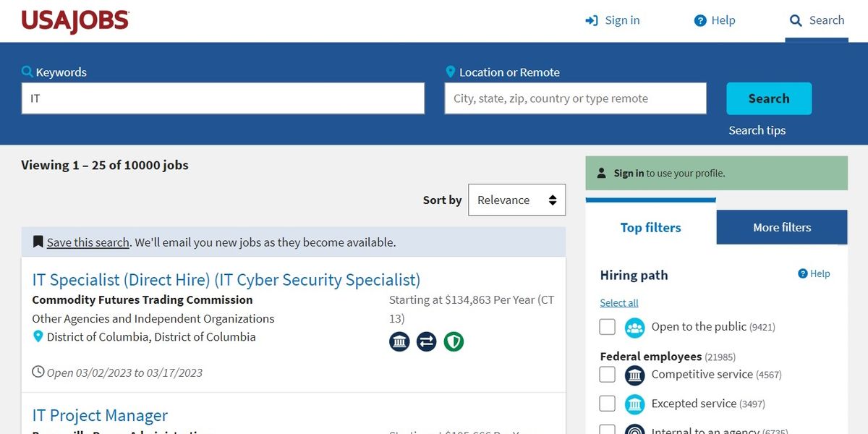Click the dark bank icon on the IT Specialist listing

[399, 341]
